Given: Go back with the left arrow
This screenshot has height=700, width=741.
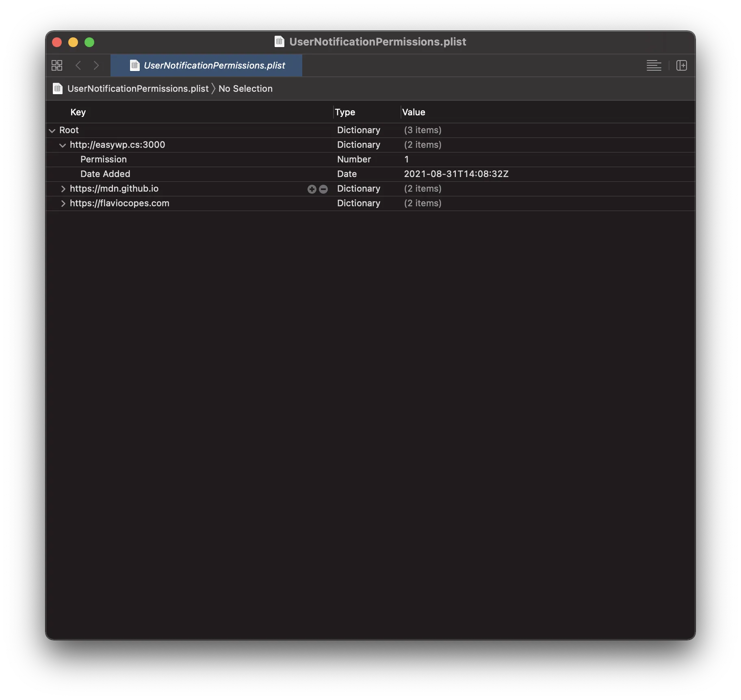Looking at the screenshot, I should (78, 65).
